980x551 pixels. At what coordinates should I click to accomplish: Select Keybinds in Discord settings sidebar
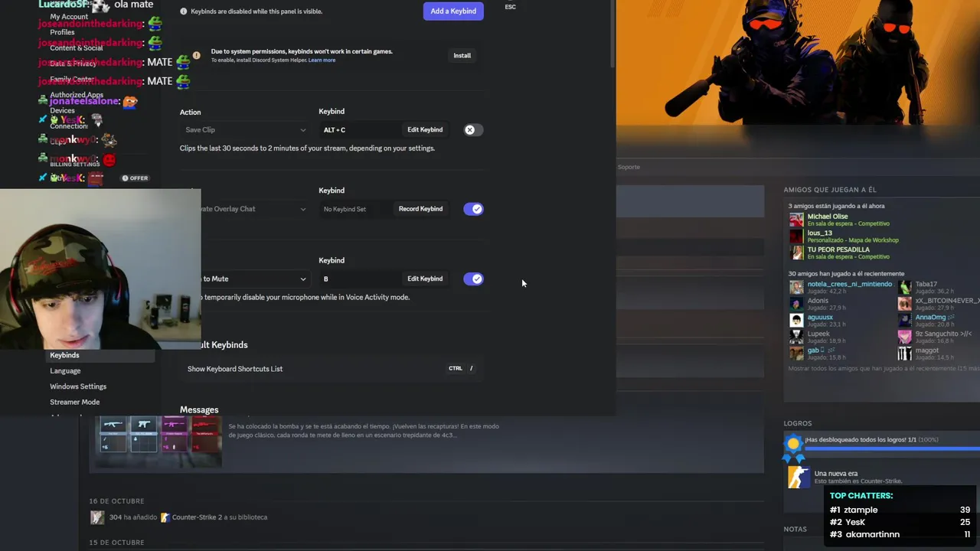[x=100, y=355]
